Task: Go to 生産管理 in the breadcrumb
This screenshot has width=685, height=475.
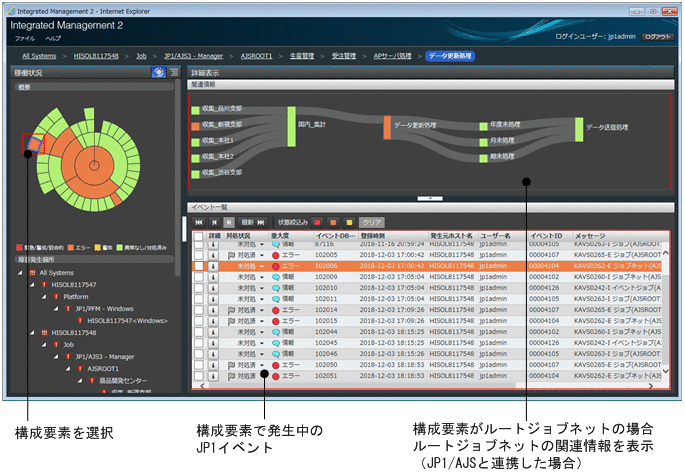Action: 302,56
